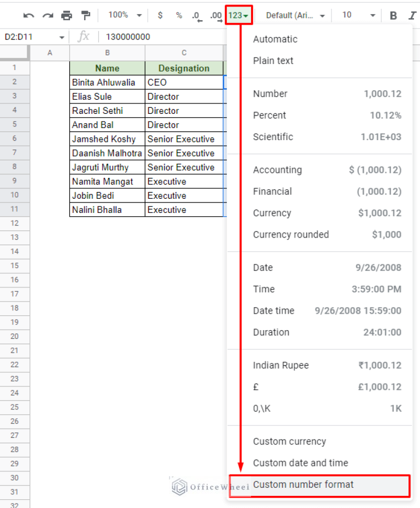The height and width of the screenshot is (508, 420).
Task: Expand the Name box dropdown arrow
Action: [x=61, y=37]
